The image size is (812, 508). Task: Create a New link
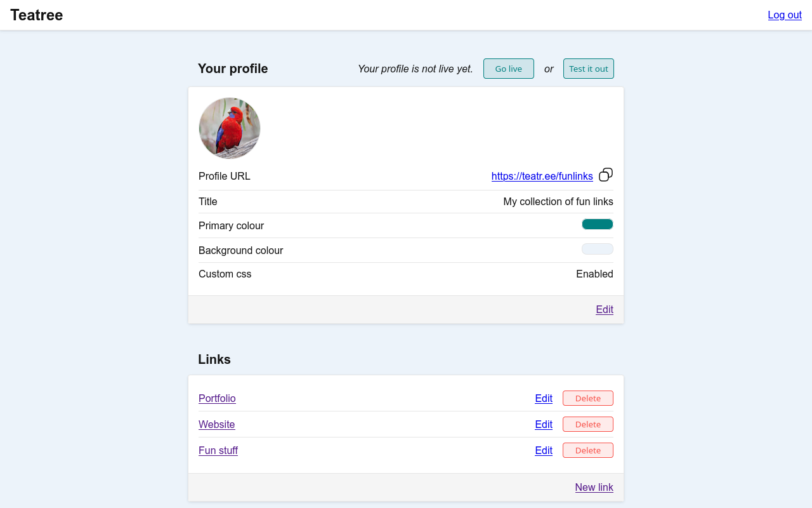[x=594, y=487]
